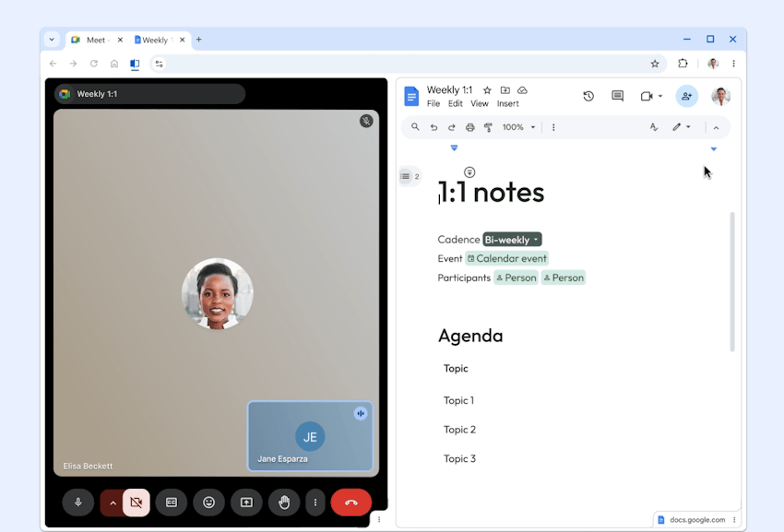Image resolution: width=784 pixels, height=532 pixels.
Task: Open the comments icon in Docs header
Action: [617, 96]
